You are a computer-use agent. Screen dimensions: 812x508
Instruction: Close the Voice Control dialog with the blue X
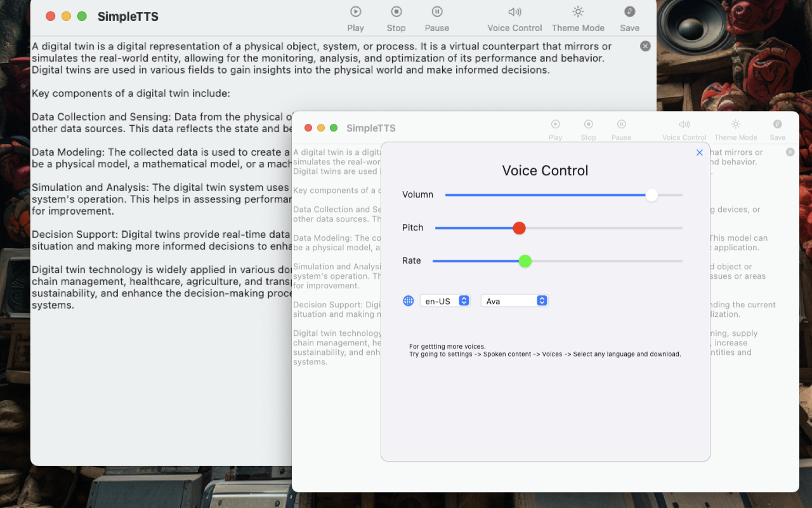700,152
